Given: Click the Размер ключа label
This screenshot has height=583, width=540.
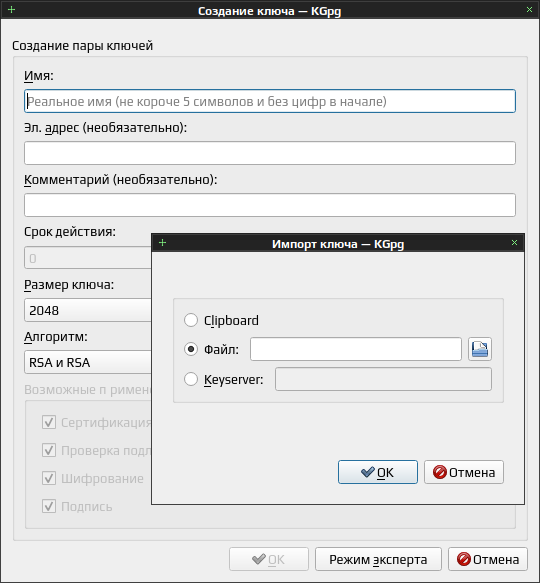Looking at the screenshot, I should click(69, 285).
